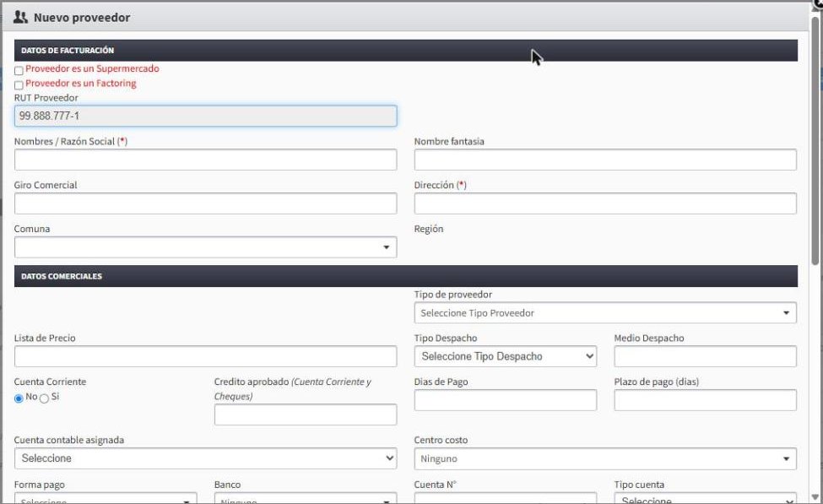
Task: Check Proveedor es un Supermercado
Action: (19, 70)
